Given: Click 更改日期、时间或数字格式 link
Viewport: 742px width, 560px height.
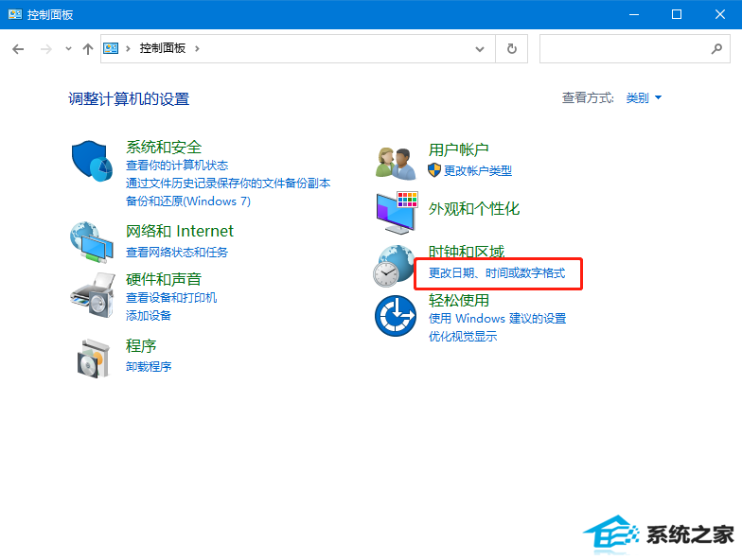Looking at the screenshot, I should 496,272.
